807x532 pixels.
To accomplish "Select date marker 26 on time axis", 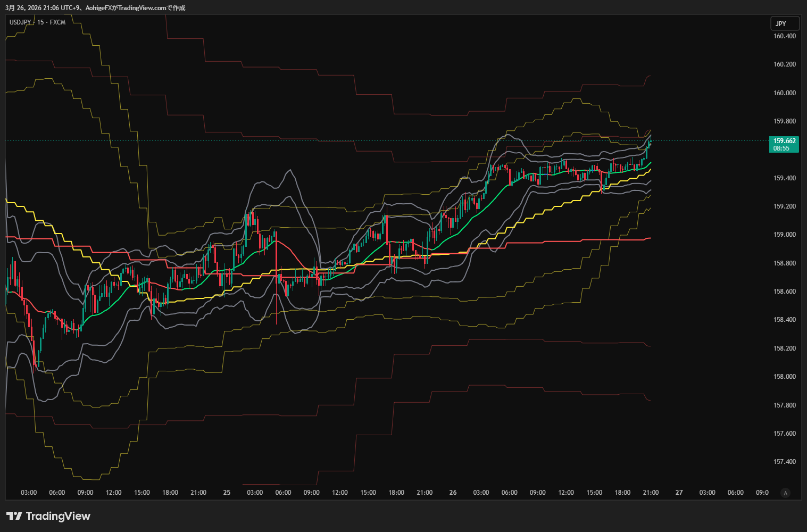I will [x=453, y=493].
